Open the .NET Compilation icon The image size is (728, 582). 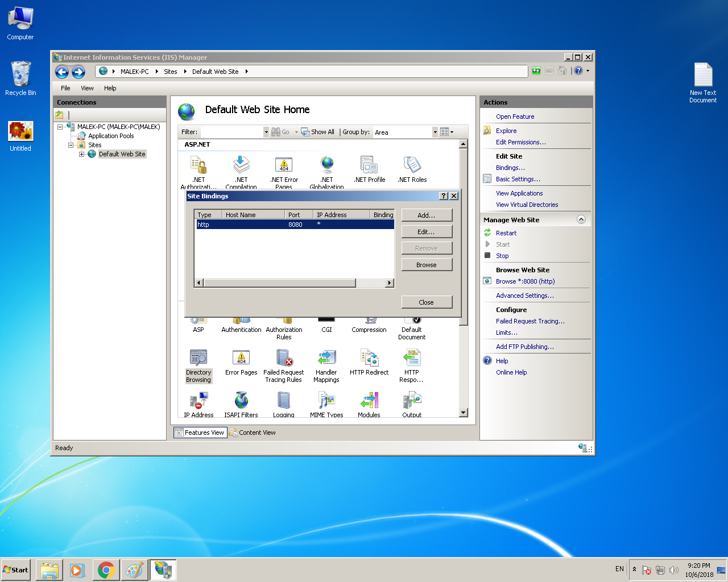click(x=241, y=172)
